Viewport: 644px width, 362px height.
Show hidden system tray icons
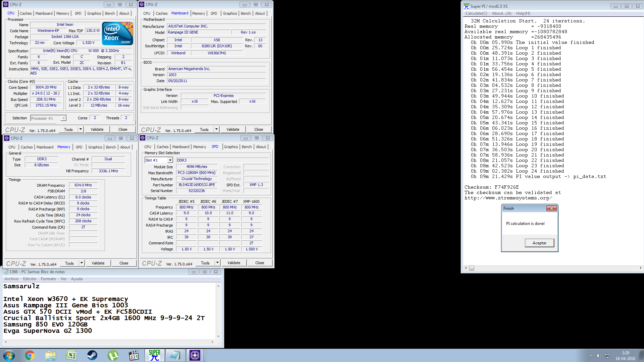pos(591,356)
